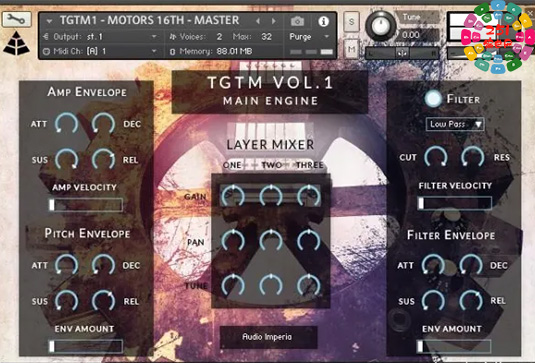Image resolution: width=535 pixels, height=363 pixels.
Task: Click layer THREE Gain knob
Action: (308, 196)
